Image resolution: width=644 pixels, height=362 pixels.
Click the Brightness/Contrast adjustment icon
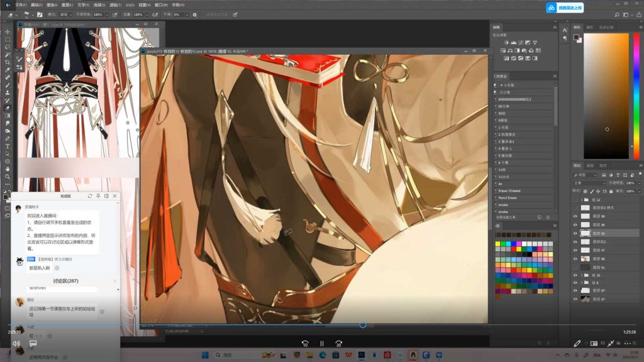pyautogui.click(x=507, y=43)
